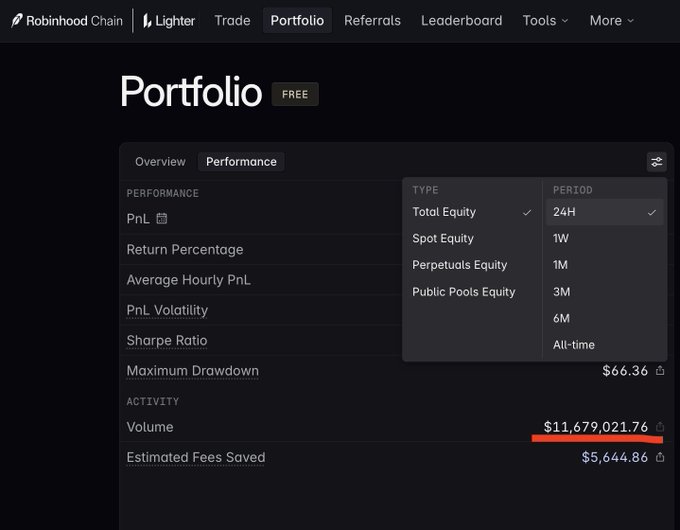Open the Referrals page
This screenshot has height=530, width=680.
[372, 20]
